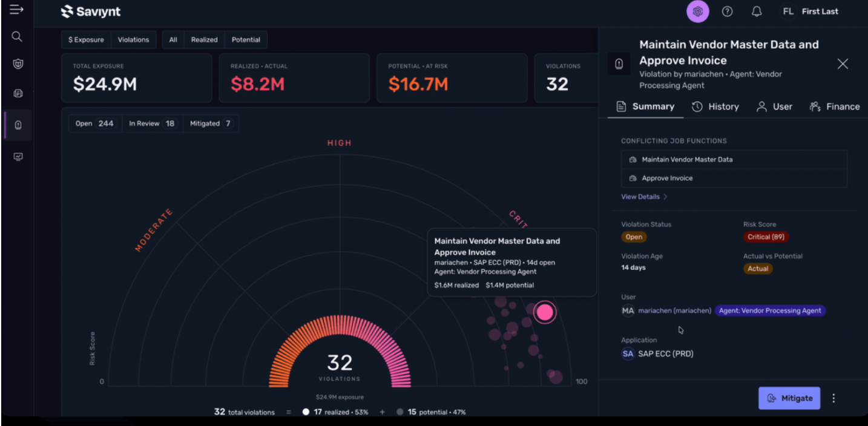This screenshot has width=868, height=426.
Task: Click the FL user avatar
Action: pos(788,11)
